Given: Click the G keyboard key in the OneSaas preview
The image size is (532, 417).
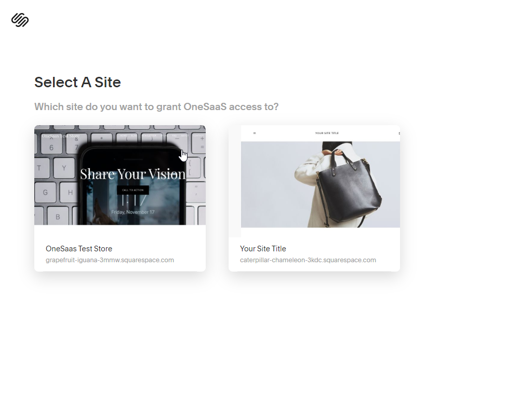Looking at the screenshot, I should coord(45,193).
